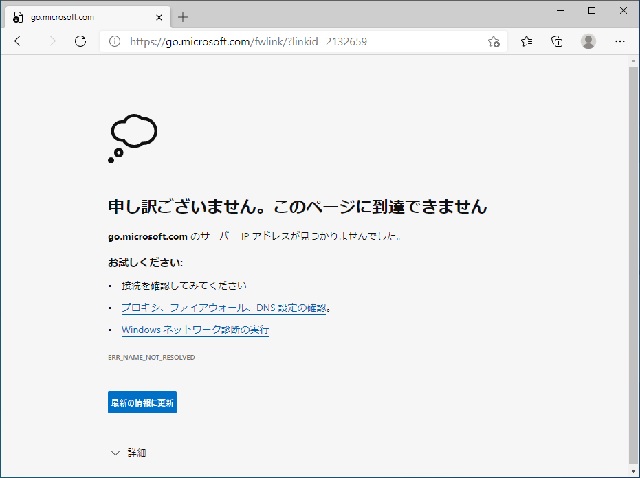Click the go.microsoft.com bold text in message
Screen dimensions: 640x478
click(x=147, y=236)
